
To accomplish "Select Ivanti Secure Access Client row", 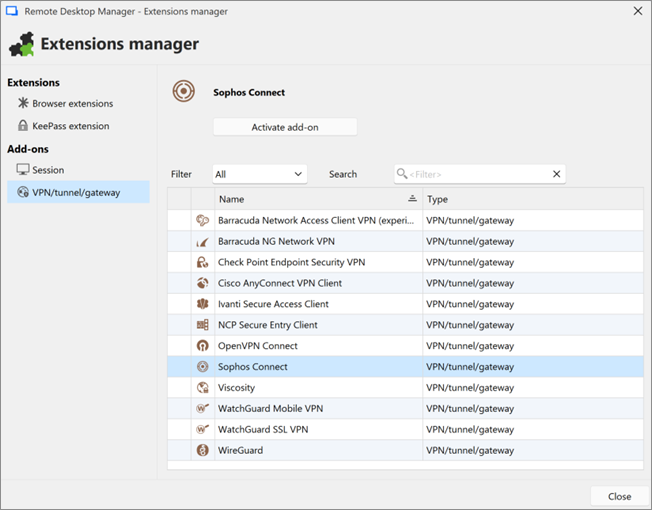I will [405, 304].
